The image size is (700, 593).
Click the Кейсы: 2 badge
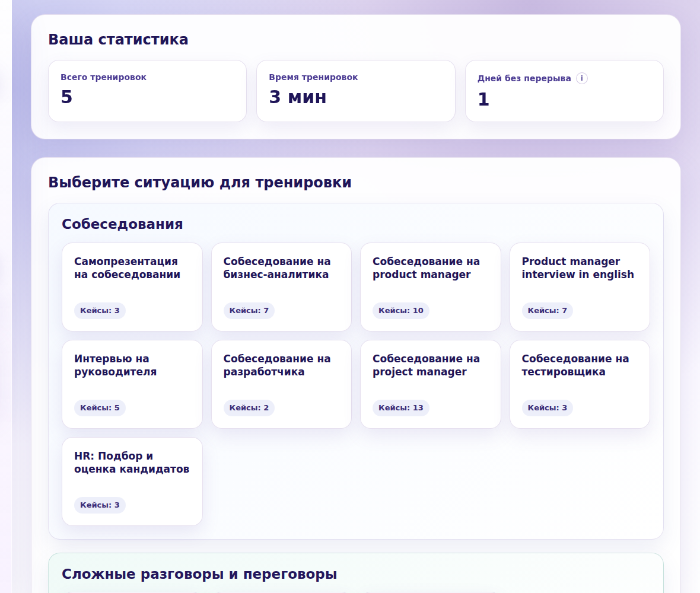tap(249, 408)
